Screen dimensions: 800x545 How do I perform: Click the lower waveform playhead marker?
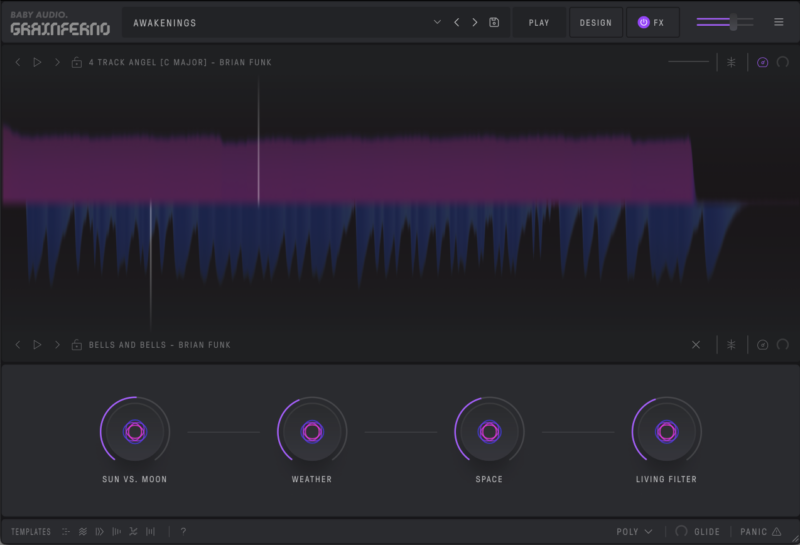[x=151, y=265]
